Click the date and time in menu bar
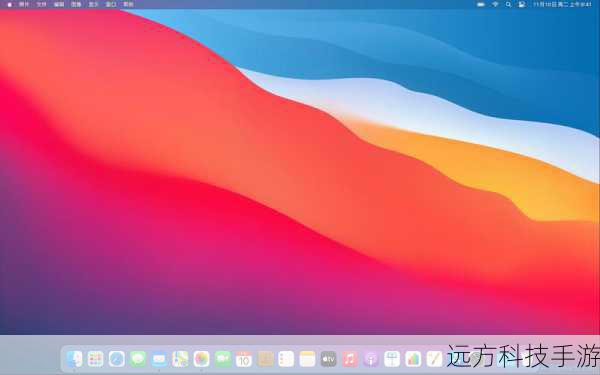600x375 pixels. [x=562, y=4]
